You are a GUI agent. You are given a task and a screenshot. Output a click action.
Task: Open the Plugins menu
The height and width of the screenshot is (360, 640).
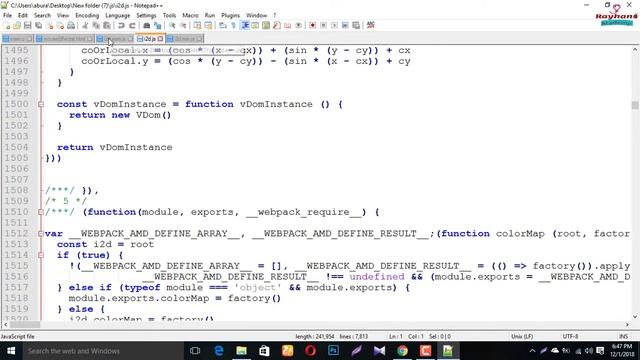231,16
